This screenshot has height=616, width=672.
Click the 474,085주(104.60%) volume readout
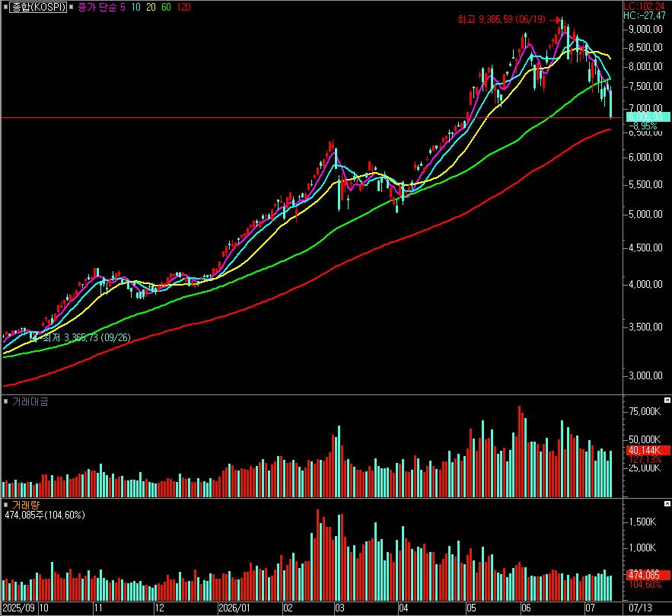tap(45, 515)
